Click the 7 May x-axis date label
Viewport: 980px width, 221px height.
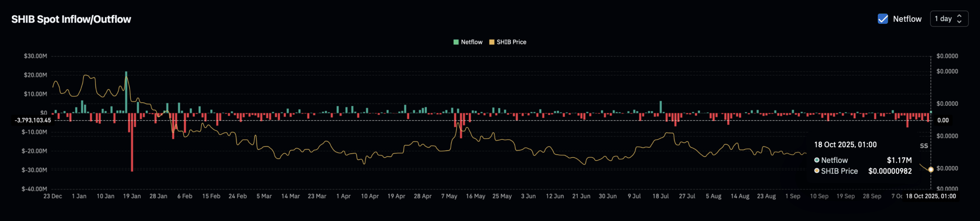(x=449, y=196)
